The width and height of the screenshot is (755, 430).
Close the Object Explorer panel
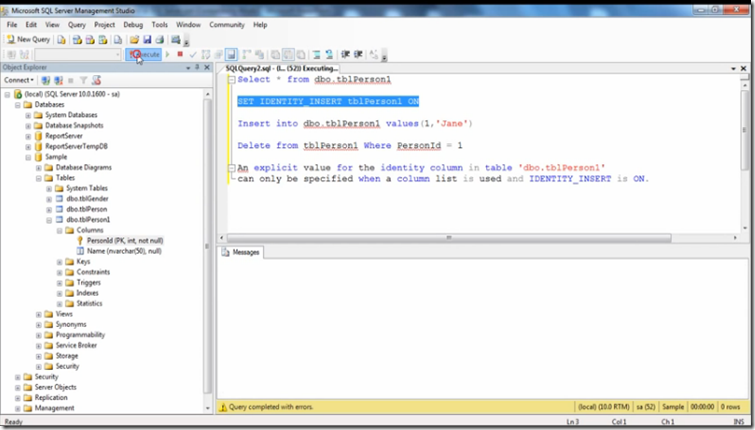pos(207,67)
